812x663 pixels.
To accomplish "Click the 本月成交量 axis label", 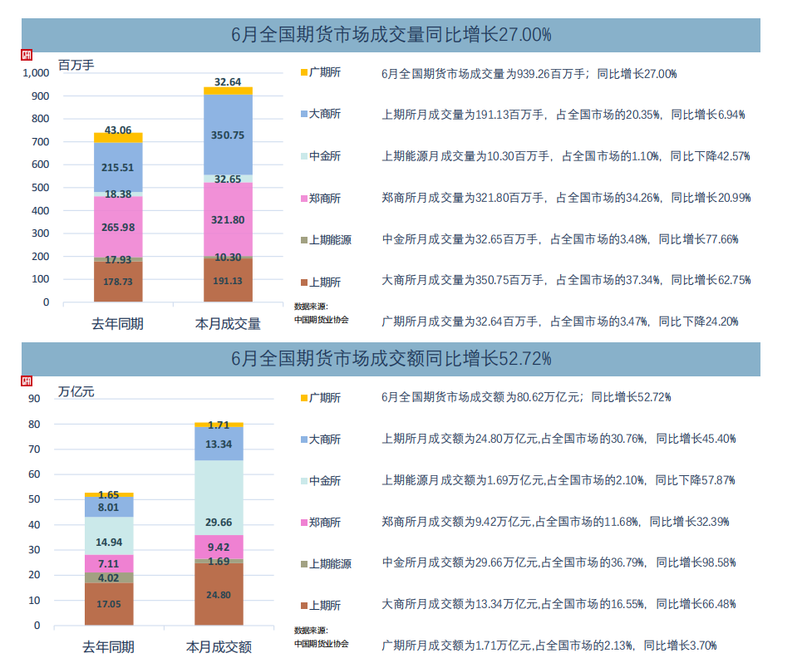I will 228,324.
